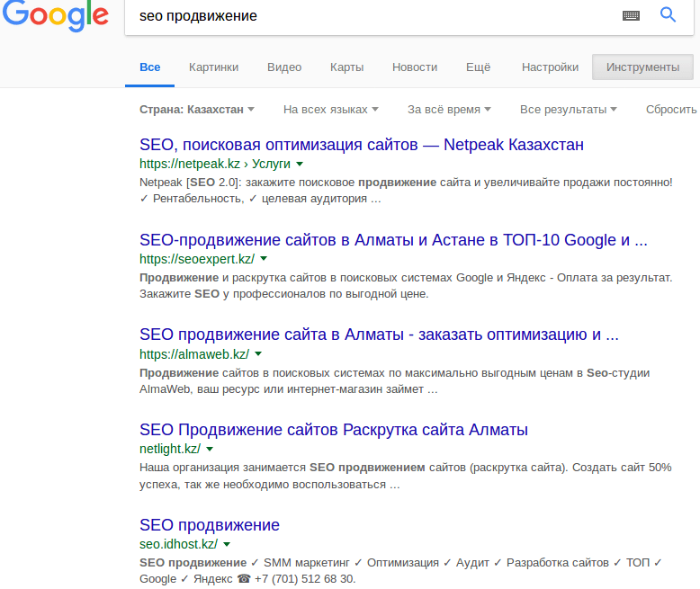Open the За всё время dropdown
Screen dimensions: 700x589
coord(449,110)
